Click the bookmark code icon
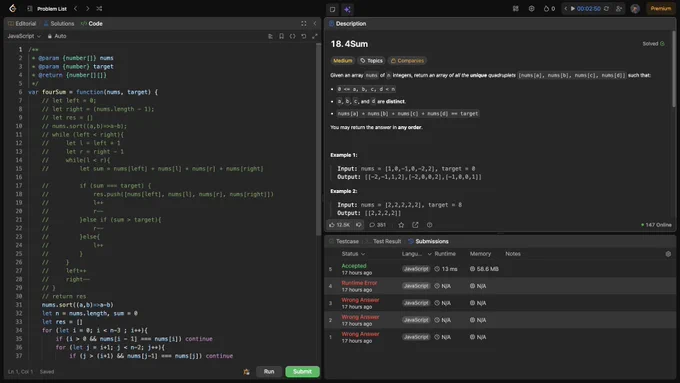Viewport: 680px width, 383px height. [x=281, y=36]
